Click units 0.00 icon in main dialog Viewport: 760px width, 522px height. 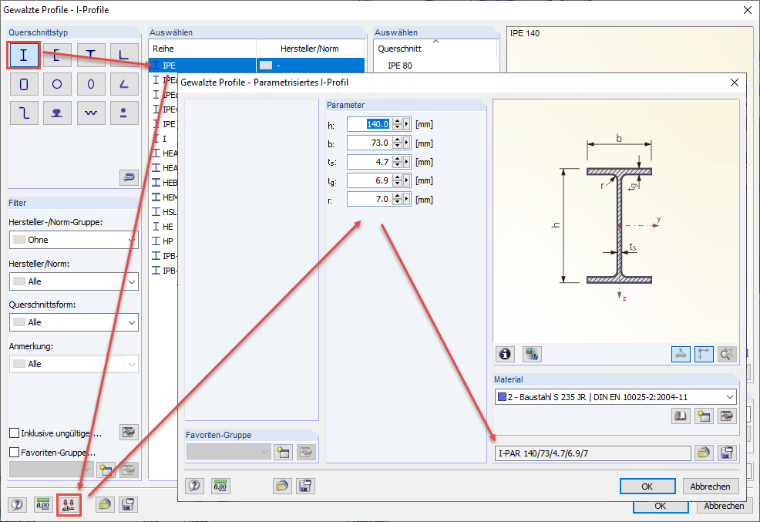(x=43, y=505)
